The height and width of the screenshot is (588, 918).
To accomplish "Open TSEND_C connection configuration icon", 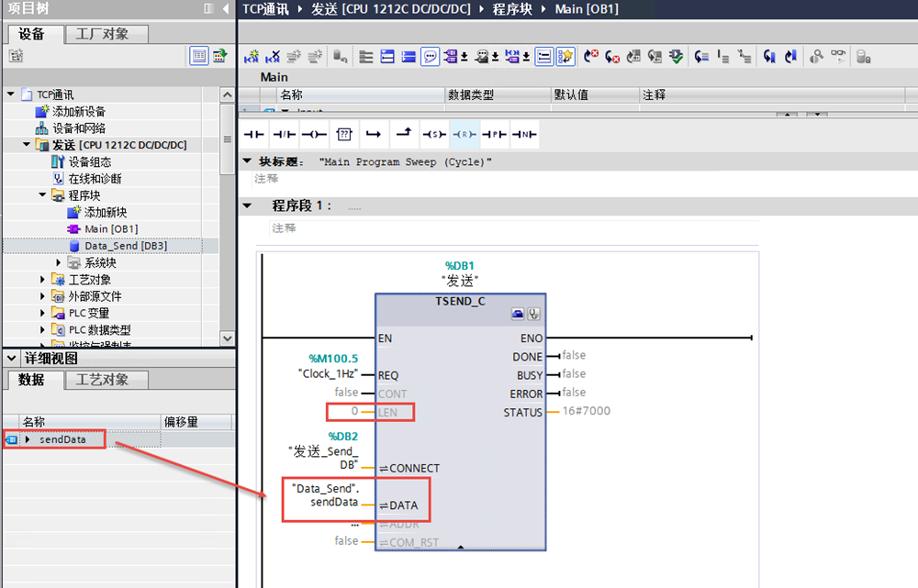I will (x=518, y=314).
